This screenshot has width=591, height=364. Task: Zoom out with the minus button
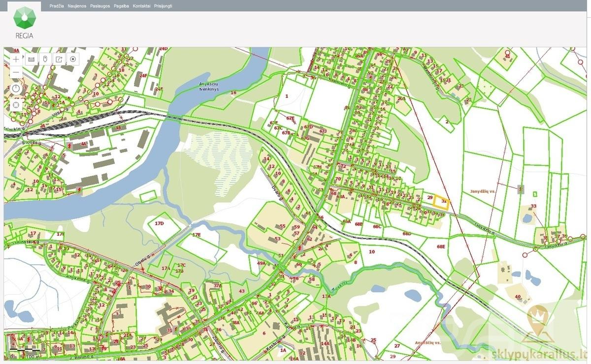click(16, 72)
